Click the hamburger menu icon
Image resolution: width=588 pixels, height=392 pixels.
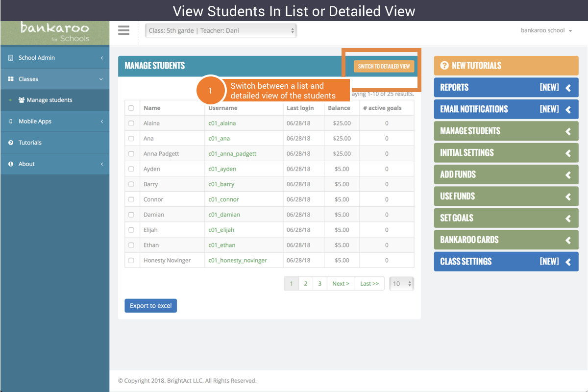(x=124, y=30)
